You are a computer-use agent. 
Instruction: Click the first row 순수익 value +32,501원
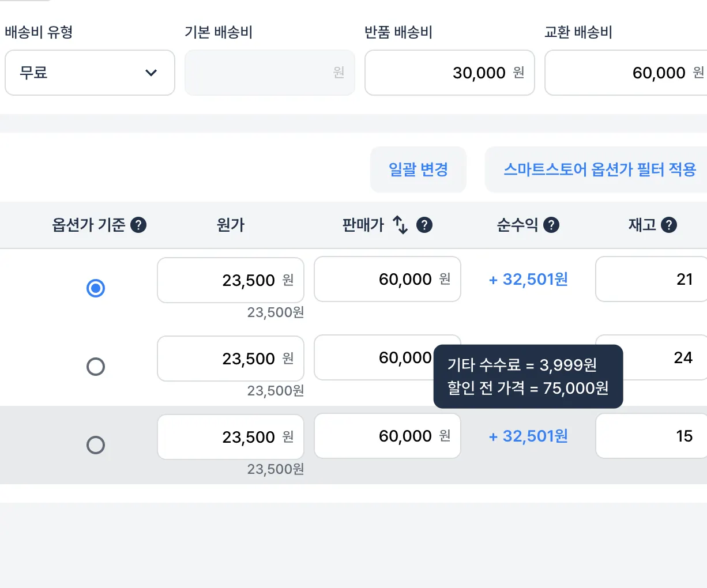coord(528,280)
